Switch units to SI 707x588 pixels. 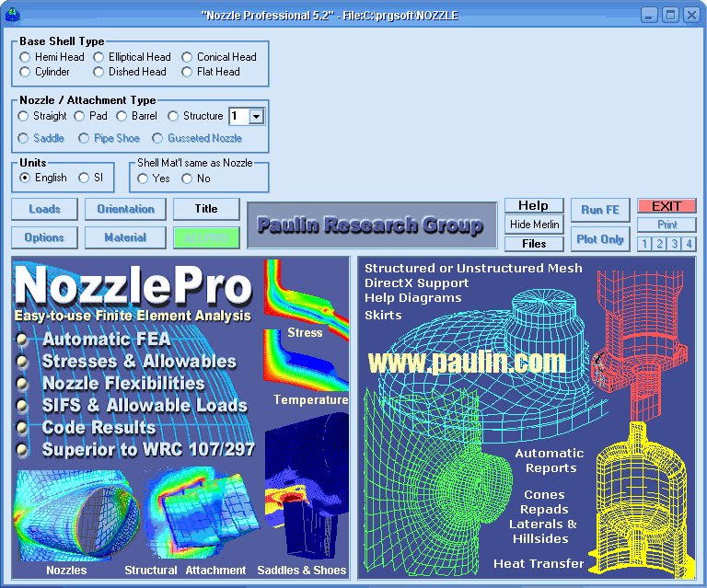pyautogui.click(x=84, y=178)
